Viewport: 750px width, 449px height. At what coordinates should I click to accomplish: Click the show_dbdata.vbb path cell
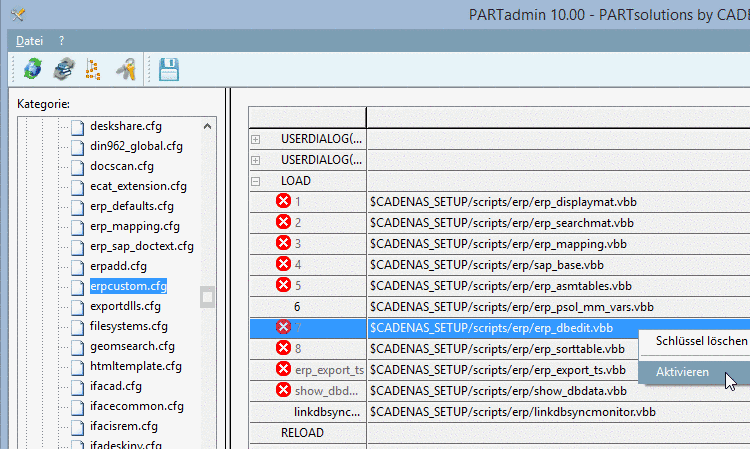click(x=558, y=391)
